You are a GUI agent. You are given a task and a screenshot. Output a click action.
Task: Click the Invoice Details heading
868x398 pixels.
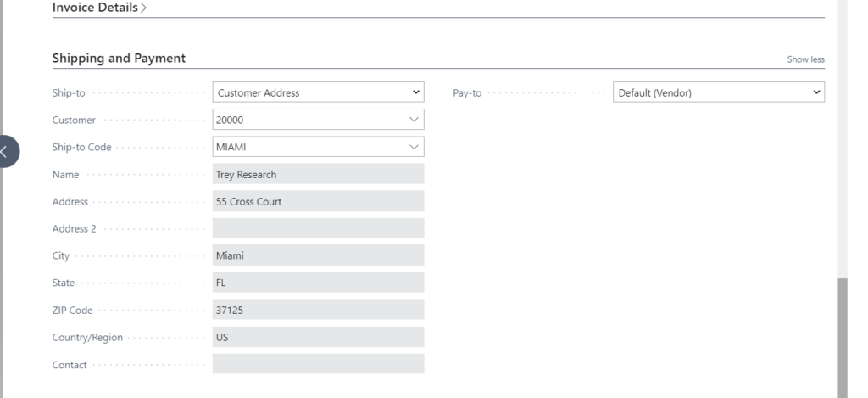pos(95,8)
